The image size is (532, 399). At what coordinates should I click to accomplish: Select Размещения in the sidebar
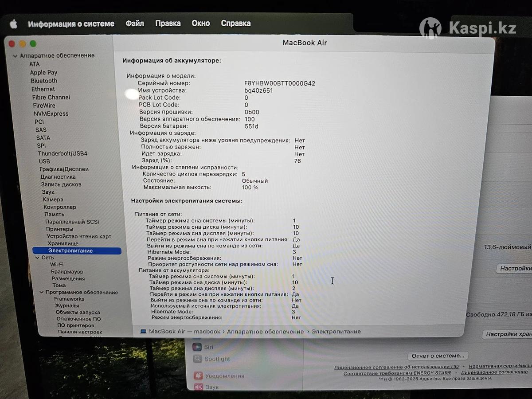[68, 278]
